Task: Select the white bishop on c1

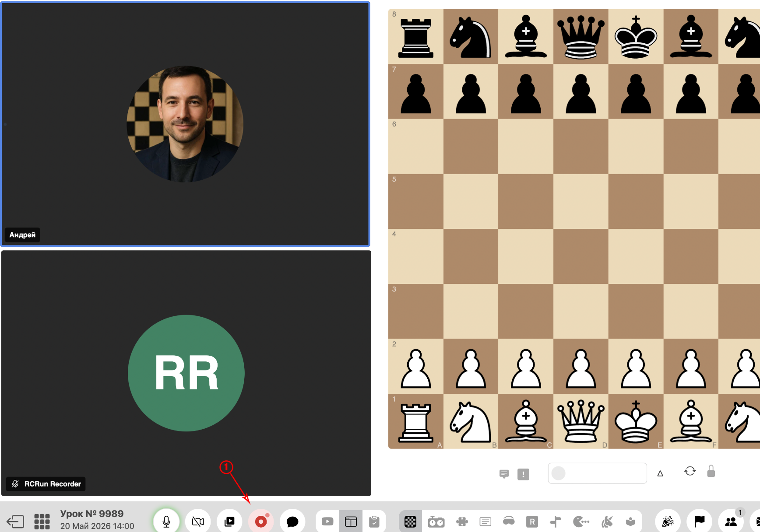Action: coord(526,421)
